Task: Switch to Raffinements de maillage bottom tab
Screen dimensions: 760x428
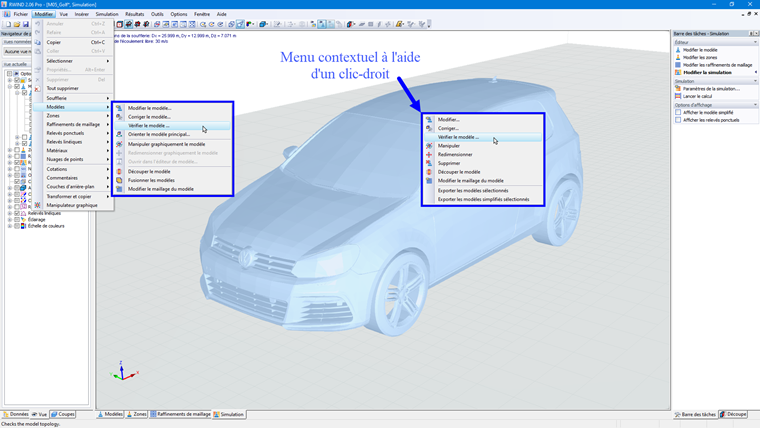Action: [x=180, y=414]
